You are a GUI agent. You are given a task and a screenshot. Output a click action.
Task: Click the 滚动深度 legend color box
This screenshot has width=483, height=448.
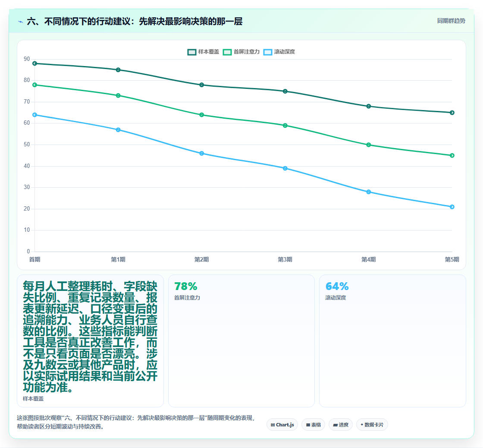point(268,52)
